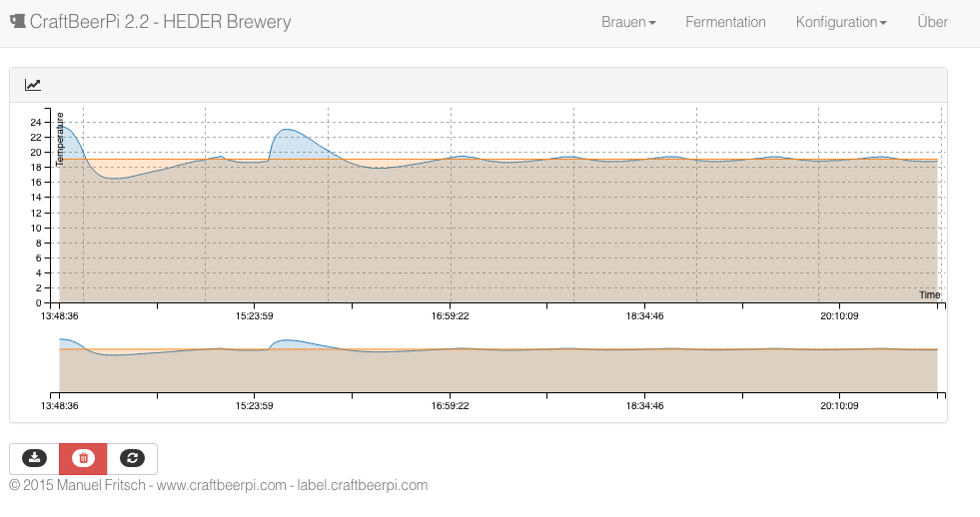Expand the Konfiguration dropdown
This screenshot has height=517, width=980.
point(840,22)
